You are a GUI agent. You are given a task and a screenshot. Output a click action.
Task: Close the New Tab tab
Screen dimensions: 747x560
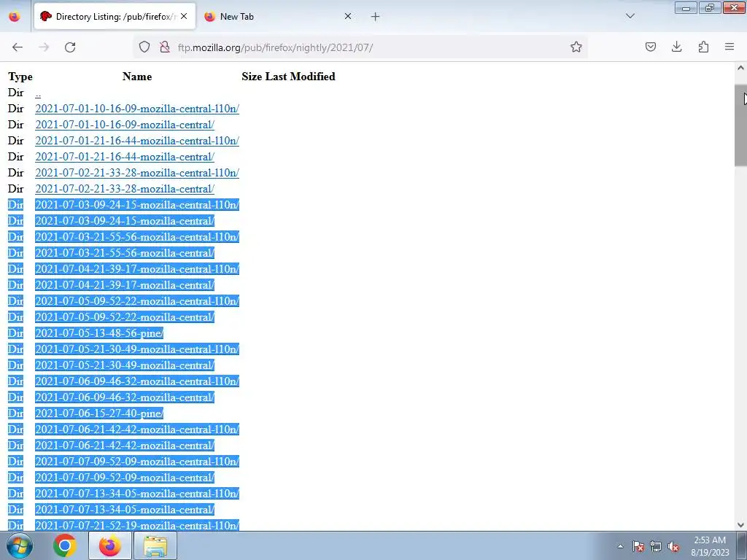pyautogui.click(x=348, y=16)
